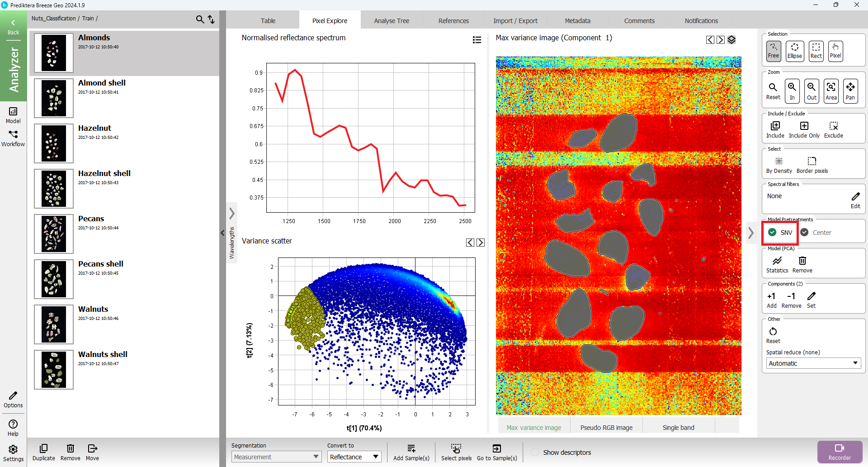
Task: Enable Show descriptors option
Action: click(x=535, y=453)
